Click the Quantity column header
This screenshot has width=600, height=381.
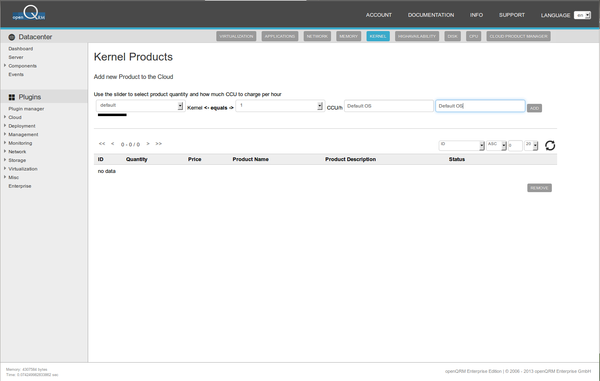pos(137,160)
